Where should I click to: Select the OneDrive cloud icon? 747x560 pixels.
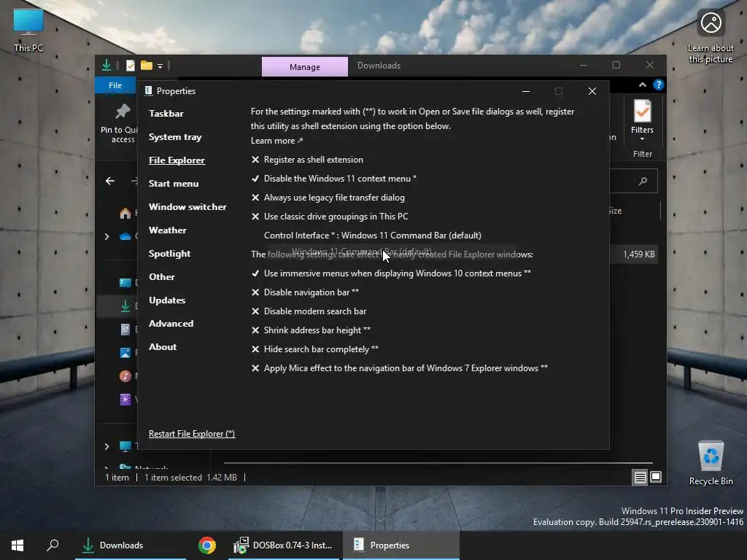125,236
